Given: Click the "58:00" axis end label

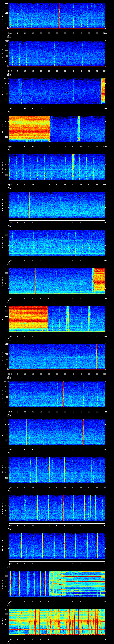Looking at the screenshot, I should tap(105, 298).
